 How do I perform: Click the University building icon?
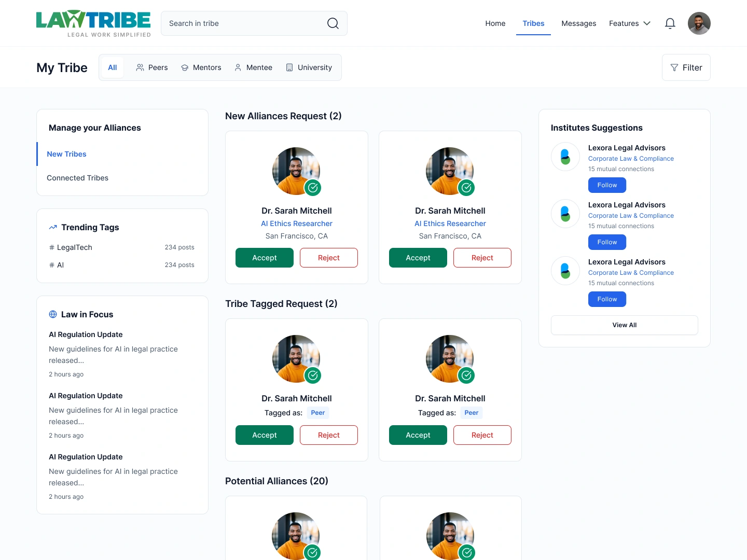289,67
